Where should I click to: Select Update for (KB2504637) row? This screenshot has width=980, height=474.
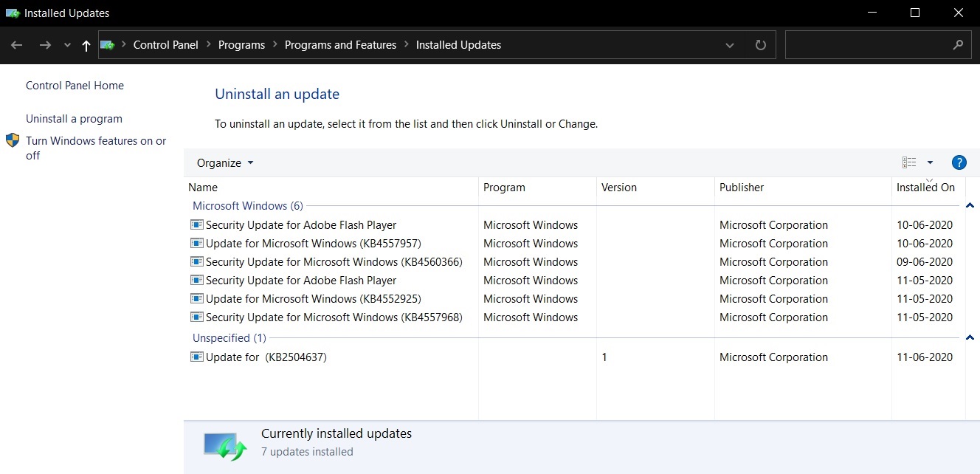tap(574, 357)
